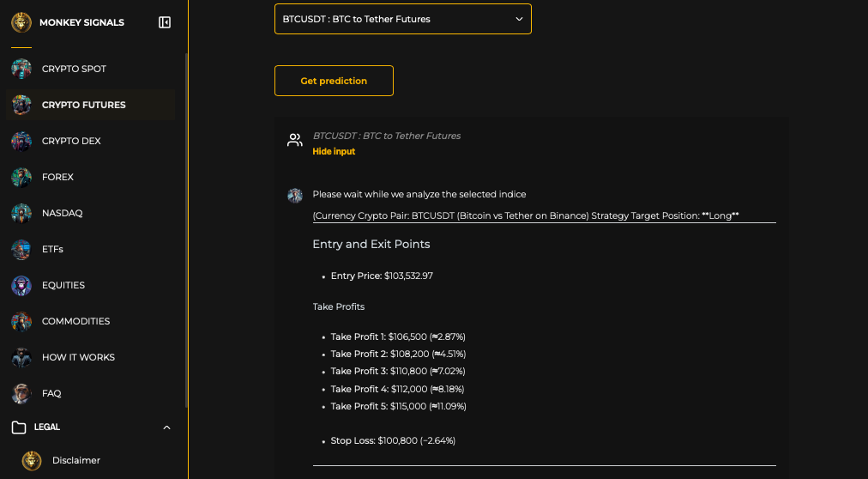Collapse the sidebar panel icon

point(165,22)
